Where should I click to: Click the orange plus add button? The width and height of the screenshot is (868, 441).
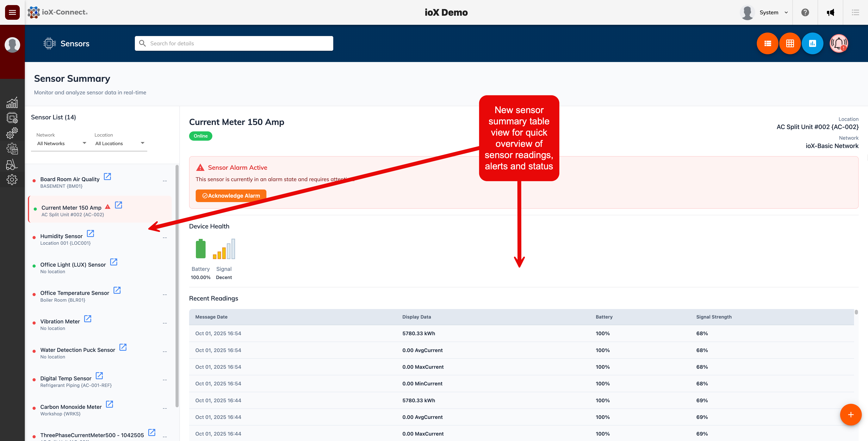pos(851,415)
